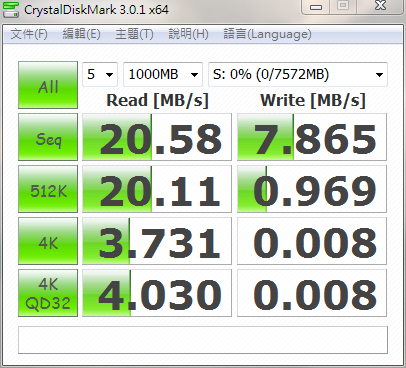Expand the test count dropdown showing 5
The height and width of the screenshot is (368, 406).
(100, 74)
